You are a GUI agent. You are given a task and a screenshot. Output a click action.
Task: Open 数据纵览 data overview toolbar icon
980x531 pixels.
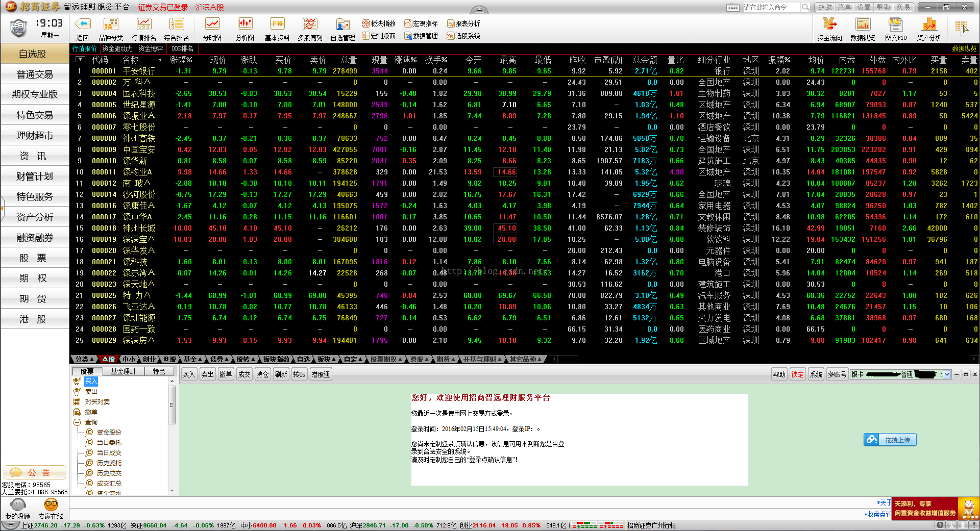[863, 24]
